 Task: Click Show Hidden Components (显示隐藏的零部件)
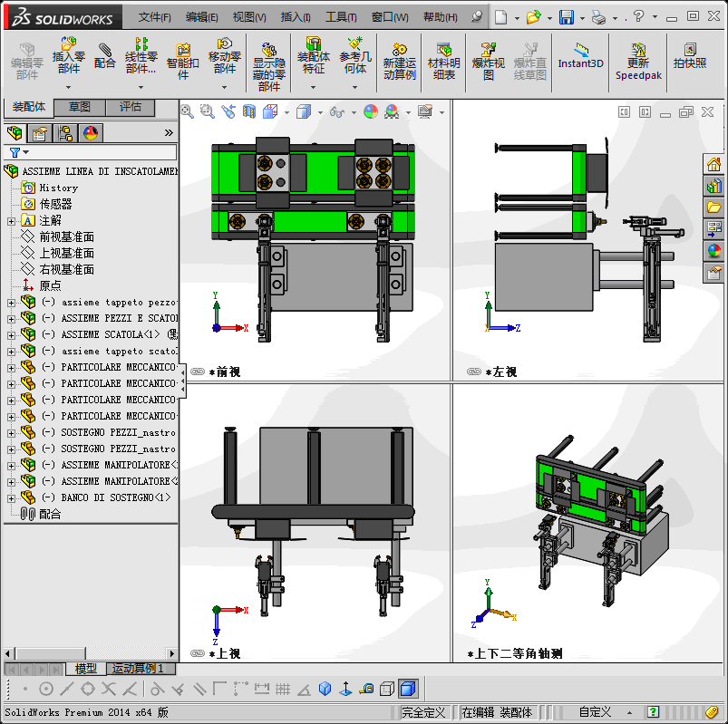(269, 67)
